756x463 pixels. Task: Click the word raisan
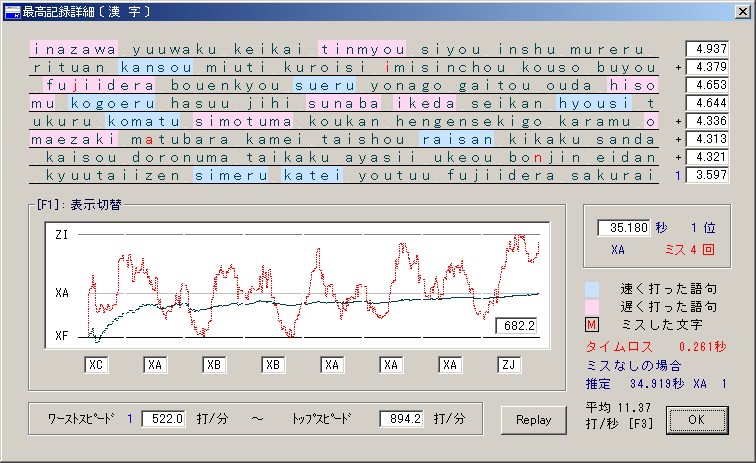point(457,139)
